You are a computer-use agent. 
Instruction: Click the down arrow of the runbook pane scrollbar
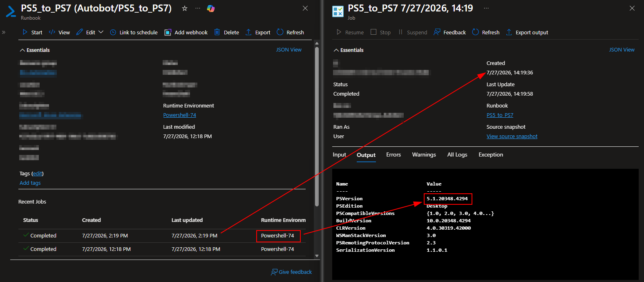coord(317,256)
